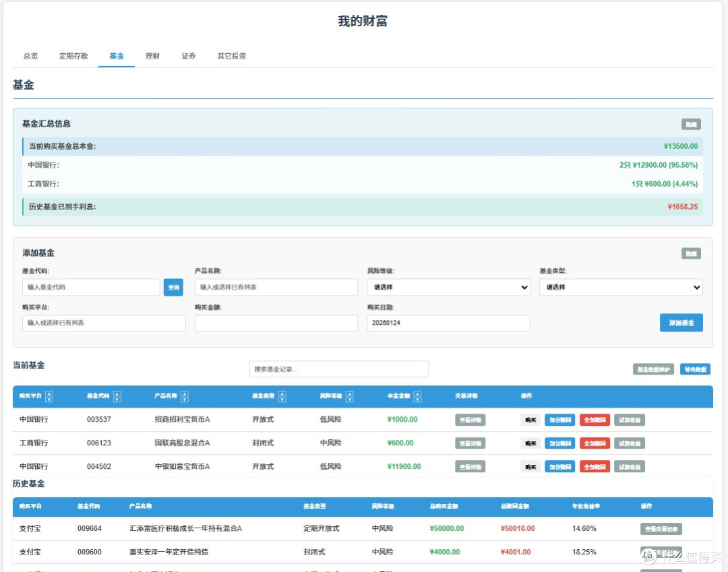The image size is (728, 572).
Task: Click the 导出数据 button
Action: (695, 369)
